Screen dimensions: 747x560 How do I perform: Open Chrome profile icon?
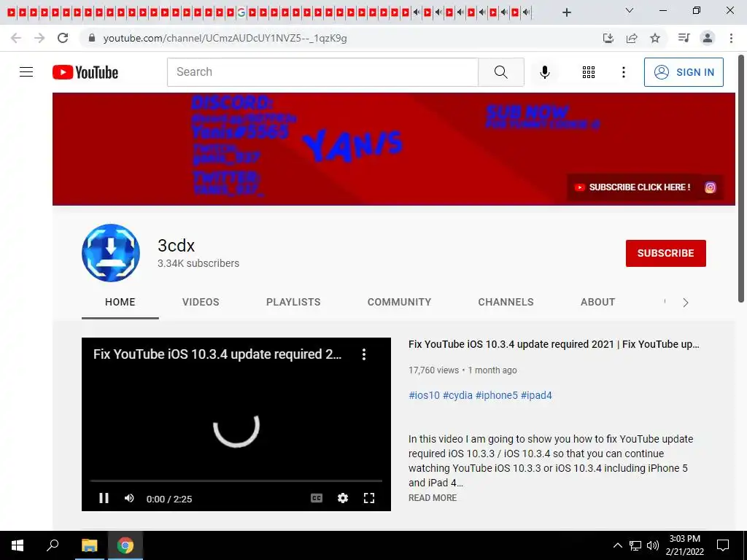click(x=708, y=38)
